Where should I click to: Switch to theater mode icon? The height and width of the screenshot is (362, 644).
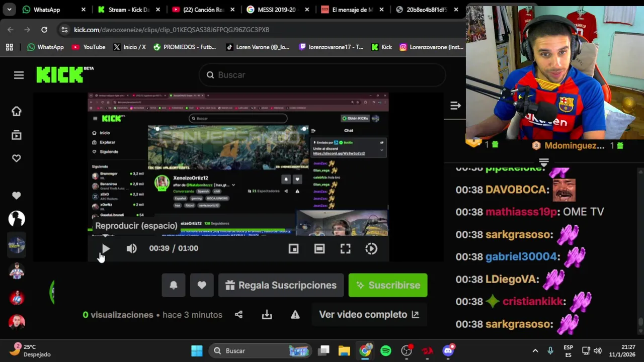pos(319,248)
